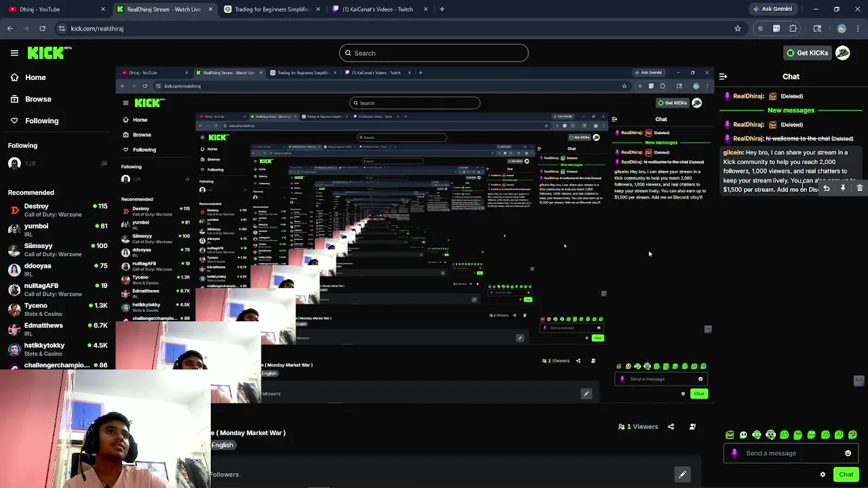This screenshot has height=488, width=868.
Task: Click the New messages divider label
Action: pyautogui.click(x=791, y=110)
